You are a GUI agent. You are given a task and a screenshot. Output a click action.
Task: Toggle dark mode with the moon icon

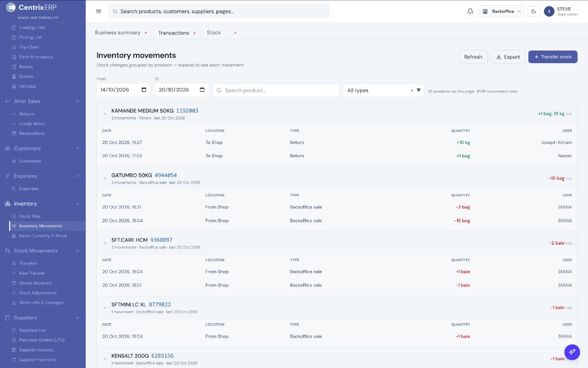(x=533, y=11)
